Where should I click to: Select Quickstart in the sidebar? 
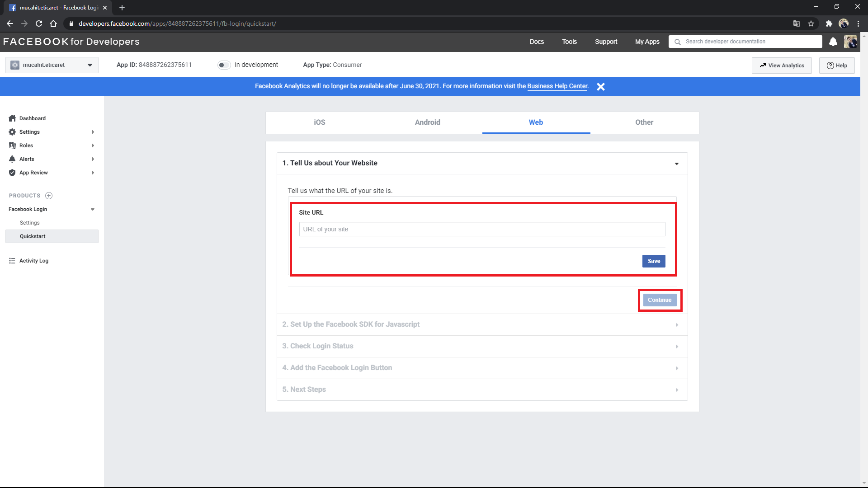click(x=52, y=236)
